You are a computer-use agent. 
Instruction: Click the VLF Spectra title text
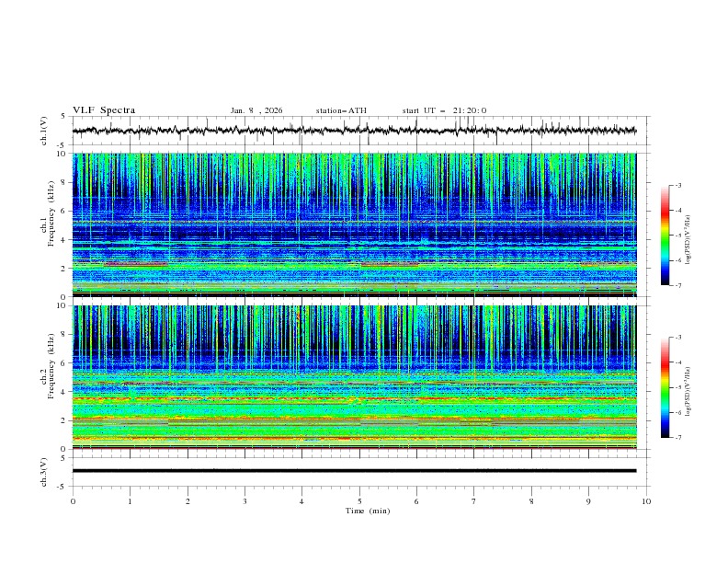(104, 110)
